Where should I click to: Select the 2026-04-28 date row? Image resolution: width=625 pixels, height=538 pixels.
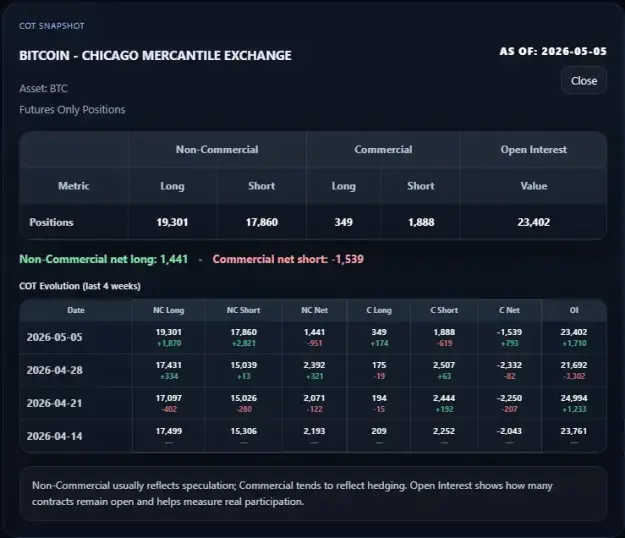(313, 371)
